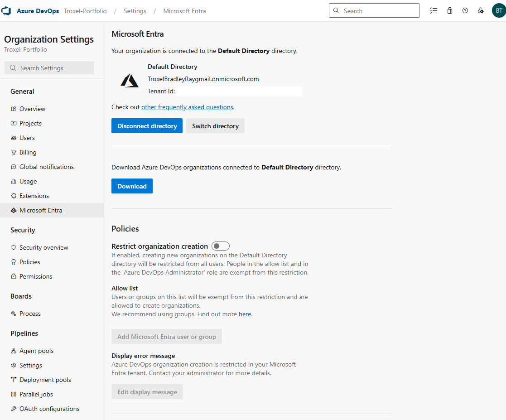Click TroxelBradleyRaygmail.onmicrosoft.com domain text

point(203,79)
